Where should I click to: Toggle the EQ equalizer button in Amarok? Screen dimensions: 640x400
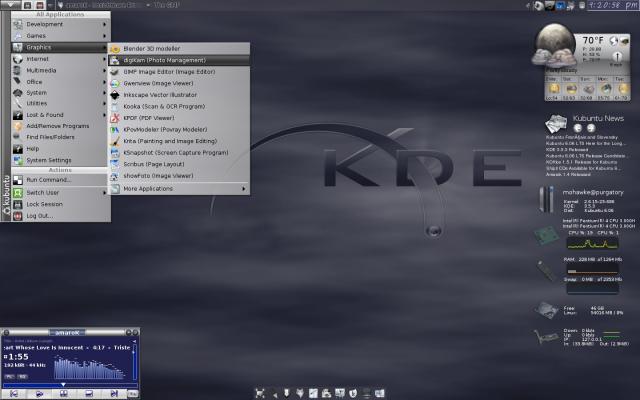point(22,376)
